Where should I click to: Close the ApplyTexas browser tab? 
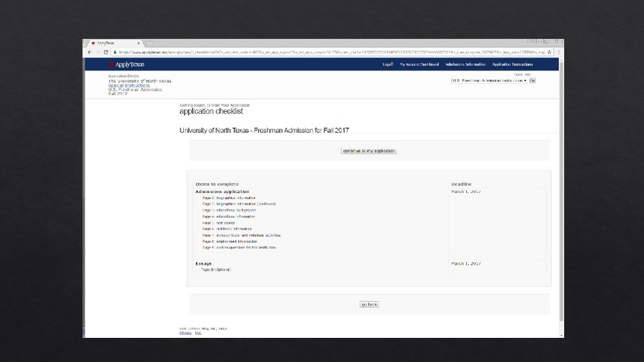pyautogui.click(x=138, y=43)
